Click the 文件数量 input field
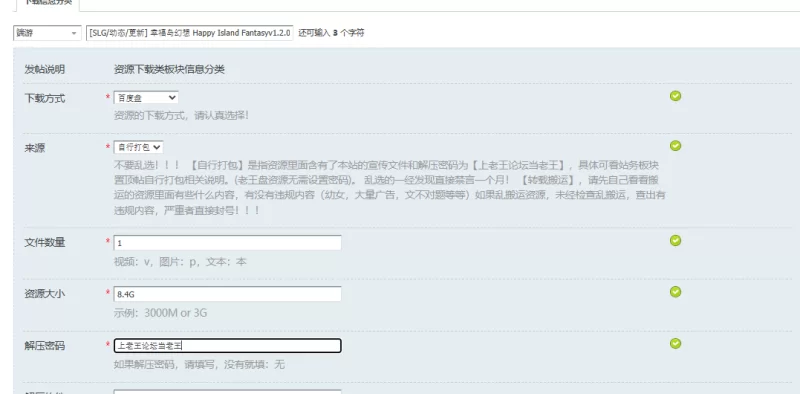The height and width of the screenshot is (394, 800). click(x=228, y=243)
